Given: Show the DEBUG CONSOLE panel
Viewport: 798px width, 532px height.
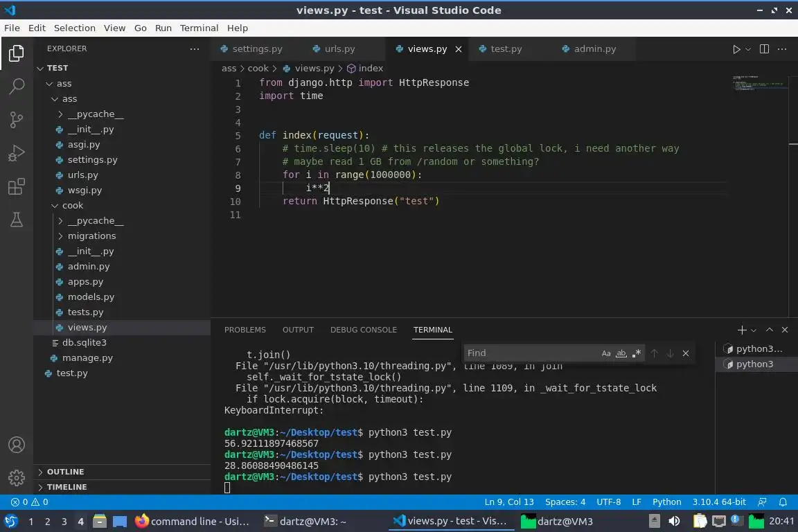Looking at the screenshot, I should point(364,330).
